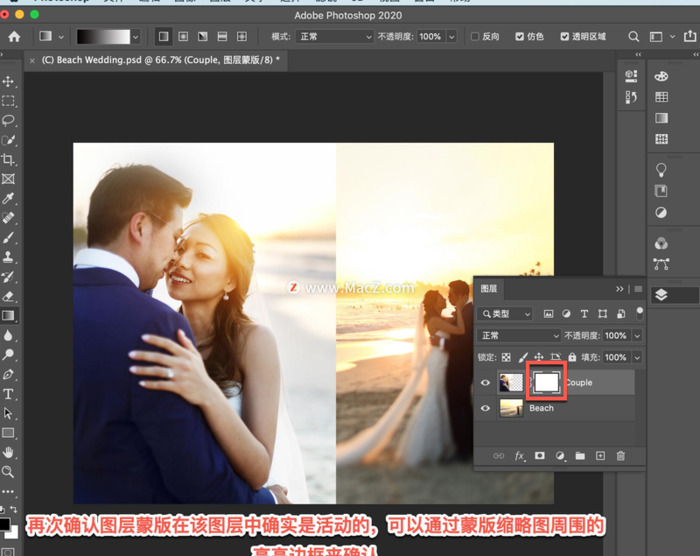Add a layer mask button
The width and height of the screenshot is (700, 556).
(540, 456)
